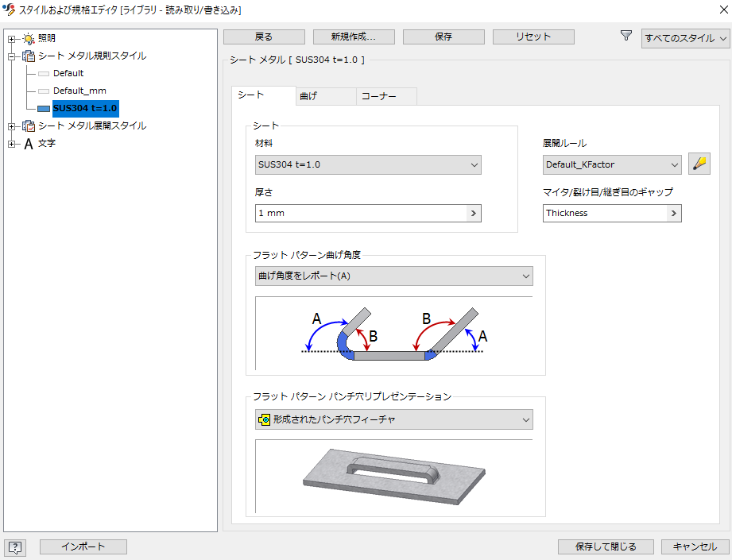Click the 厚さ 1 mm input field
This screenshot has width=732, height=560.
tap(360, 213)
